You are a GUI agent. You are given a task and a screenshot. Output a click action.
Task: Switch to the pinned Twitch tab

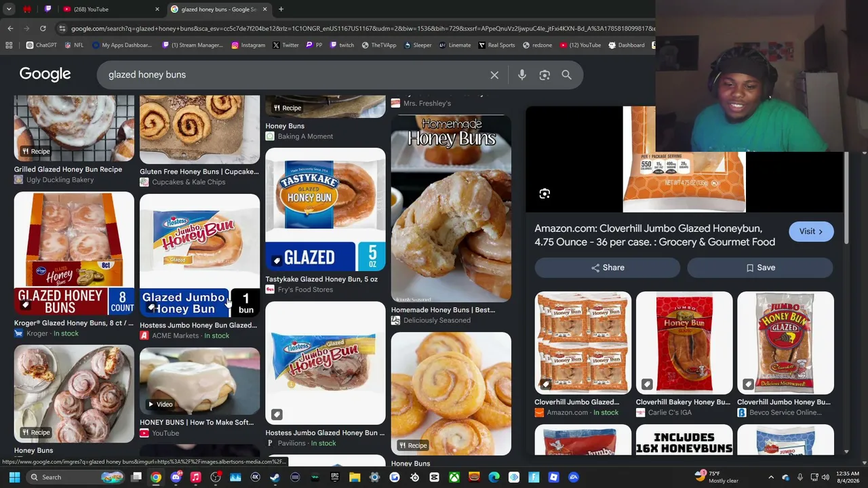pos(47,9)
